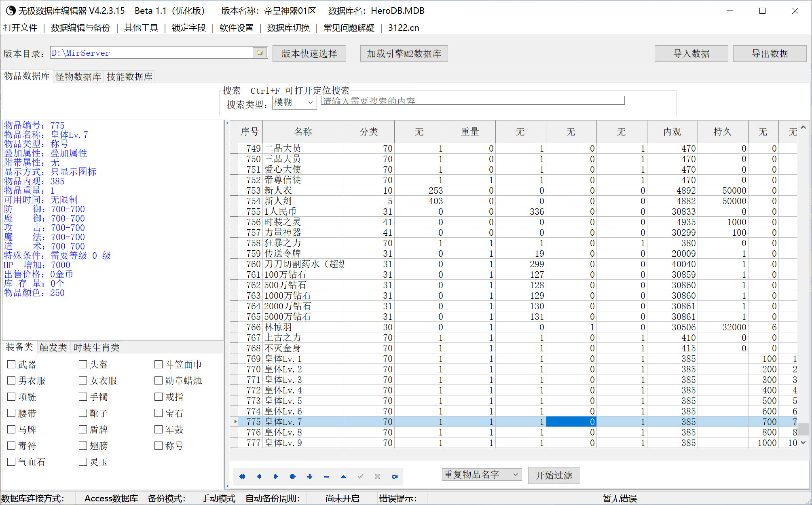This screenshot has height=505, width=812.
Task: Click table scrollbar up arrow
Action: [803, 127]
